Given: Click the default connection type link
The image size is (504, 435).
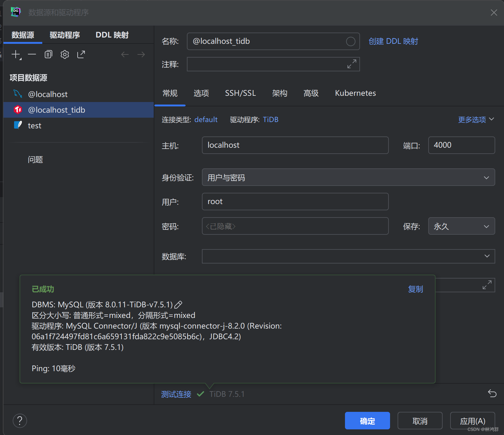Looking at the screenshot, I should click(206, 120).
